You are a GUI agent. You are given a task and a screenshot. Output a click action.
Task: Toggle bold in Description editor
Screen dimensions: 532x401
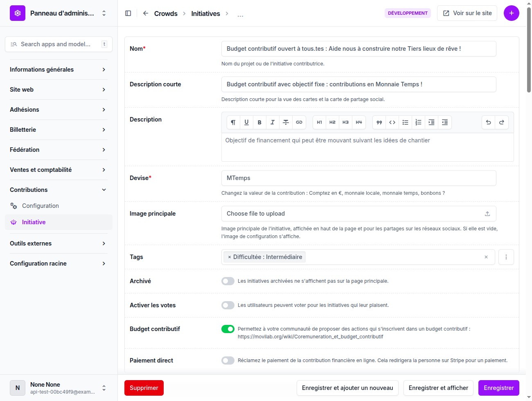[x=259, y=122]
